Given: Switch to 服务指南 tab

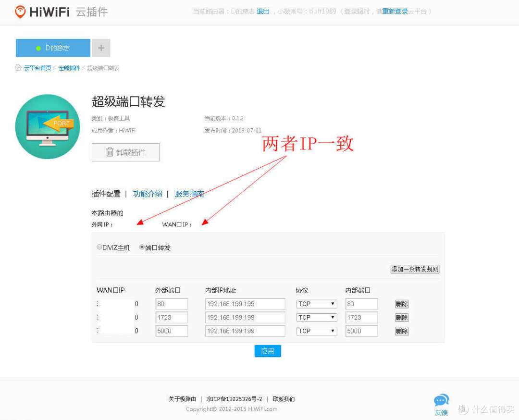Looking at the screenshot, I should click(189, 194).
